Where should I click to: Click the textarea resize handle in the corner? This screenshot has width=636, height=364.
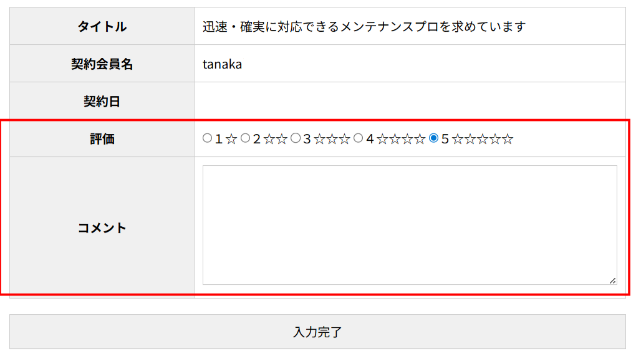[613, 281]
